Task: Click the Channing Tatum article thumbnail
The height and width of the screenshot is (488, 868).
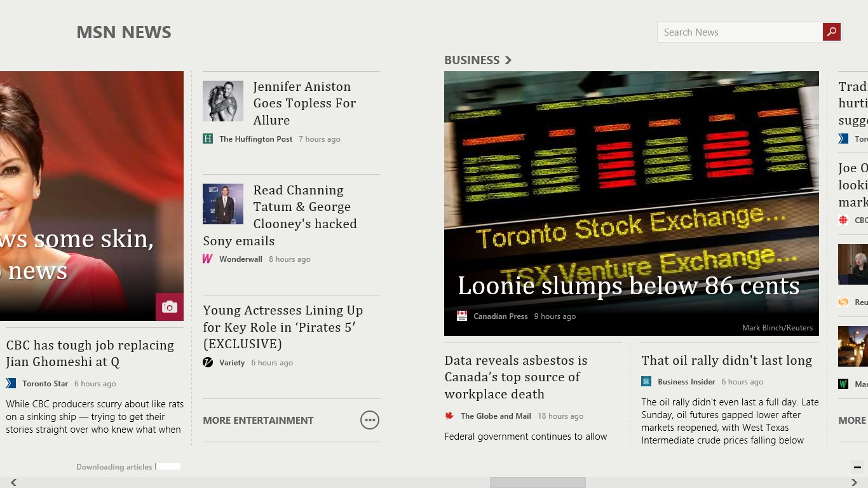Action: coord(223,204)
